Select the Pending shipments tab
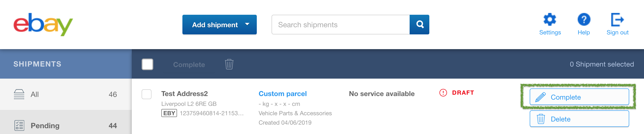 point(66,124)
